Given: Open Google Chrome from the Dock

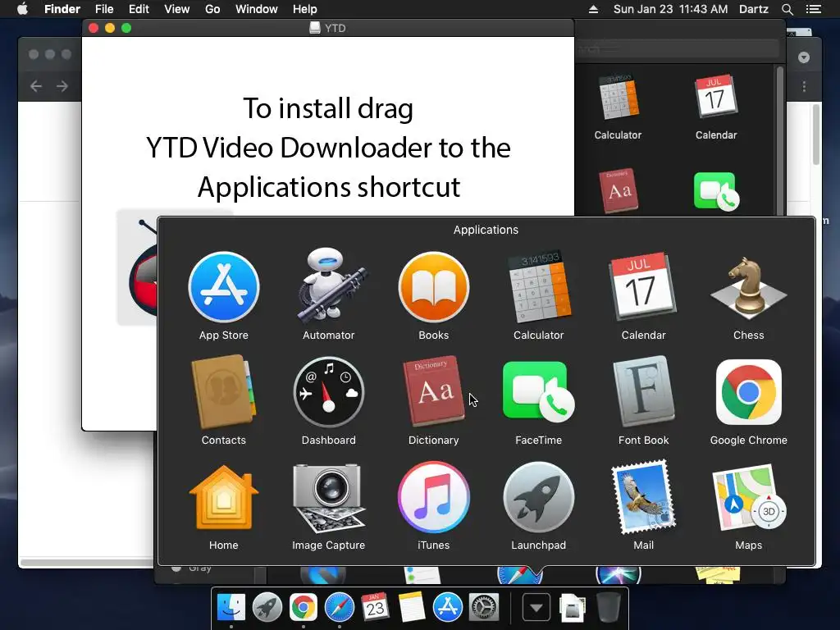Looking at the screenshot, I should click(x=304, y=607).
